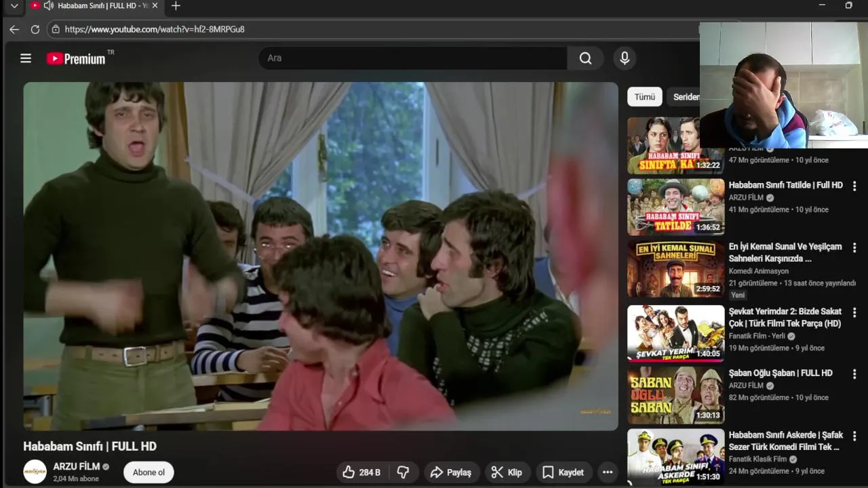This screenshot has width=868, height=488.
Task: Subscribe using Abone ol button
Action: (x=149, y=472)
